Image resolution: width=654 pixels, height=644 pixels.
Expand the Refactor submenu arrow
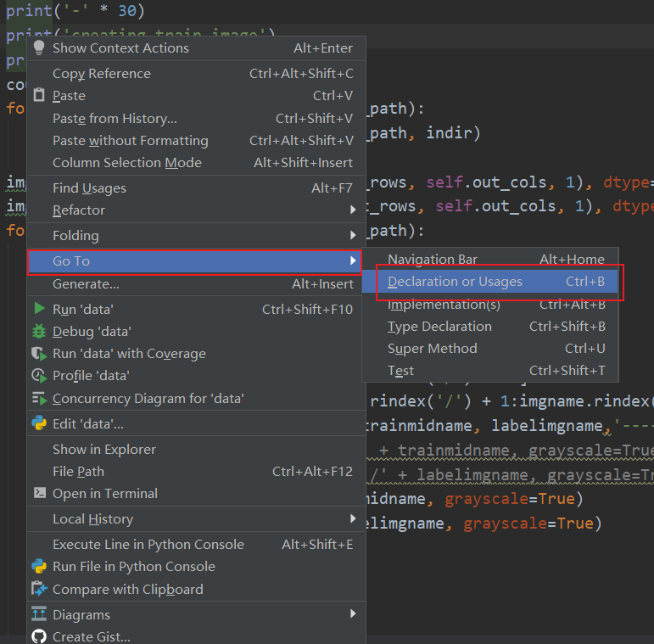353,210
